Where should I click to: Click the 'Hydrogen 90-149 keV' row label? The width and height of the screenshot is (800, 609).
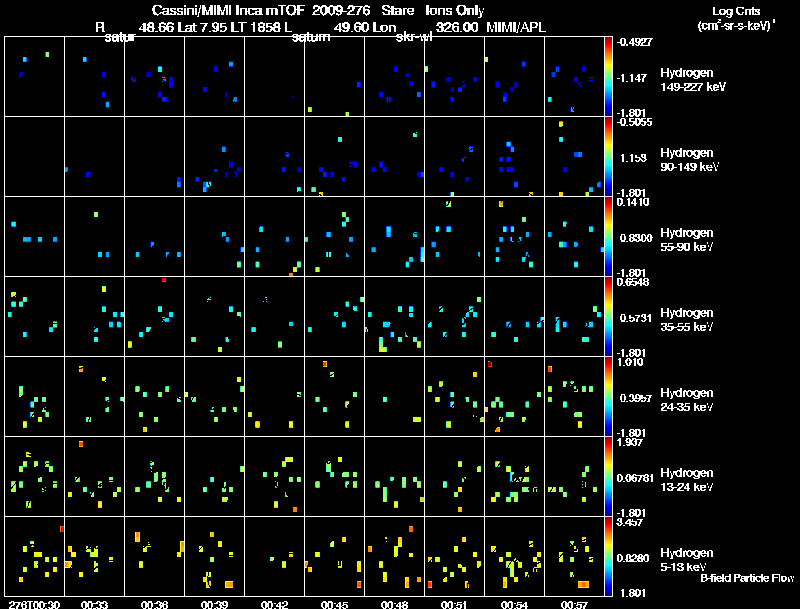tap(690, 160)
